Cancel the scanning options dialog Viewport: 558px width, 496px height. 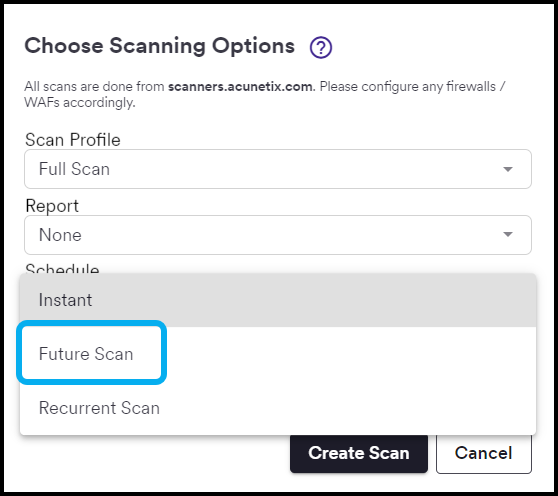pos(484,453)
